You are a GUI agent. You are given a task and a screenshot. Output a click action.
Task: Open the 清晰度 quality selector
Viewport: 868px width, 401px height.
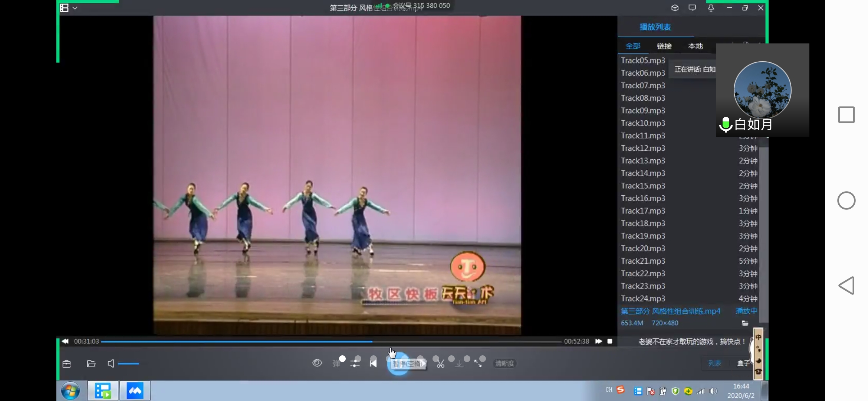click(504, 363)
